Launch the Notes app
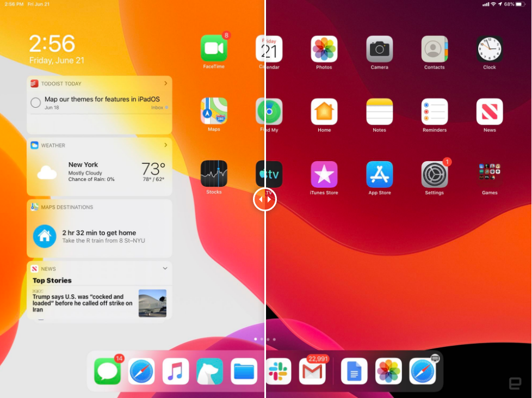 pos(379,112)
